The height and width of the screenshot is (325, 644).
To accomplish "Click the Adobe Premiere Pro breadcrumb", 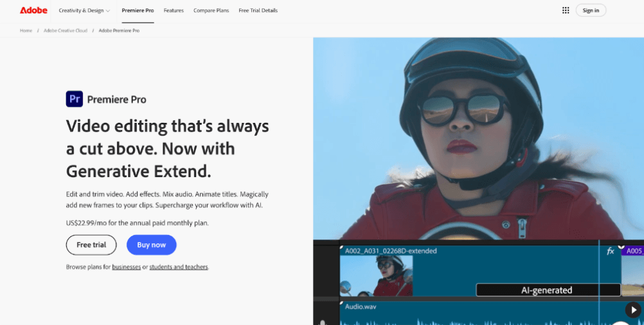I will [119, 30].
